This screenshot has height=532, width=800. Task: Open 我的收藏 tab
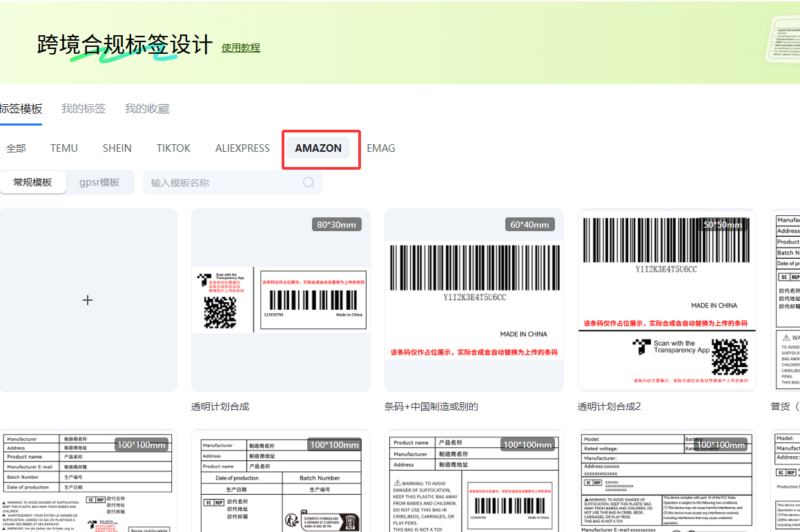coord(147,108)
